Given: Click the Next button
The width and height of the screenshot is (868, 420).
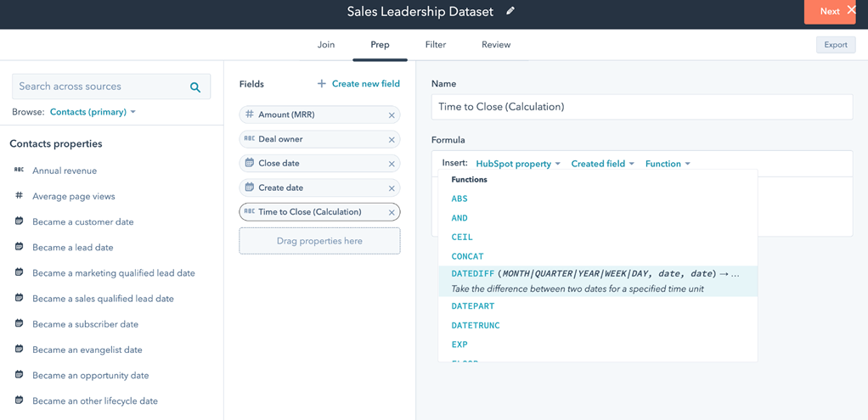Looking at the screenshot, I should 829,12.
